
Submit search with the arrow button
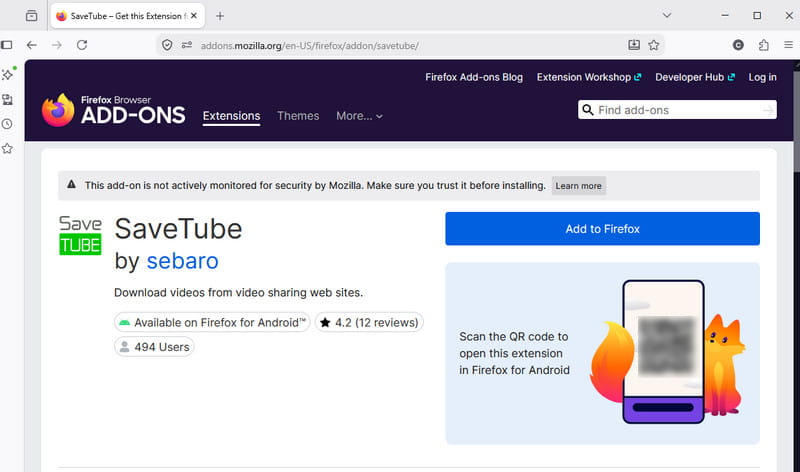(768, 110)
